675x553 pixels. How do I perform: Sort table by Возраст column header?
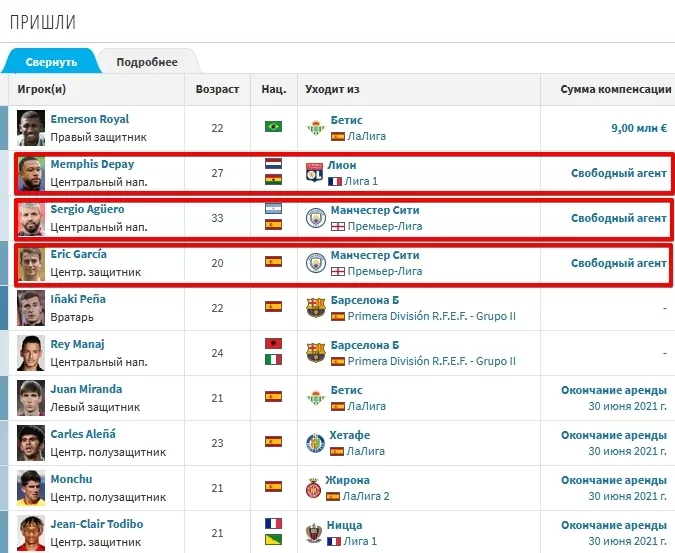pyautogui.click(x=217, y=89)
